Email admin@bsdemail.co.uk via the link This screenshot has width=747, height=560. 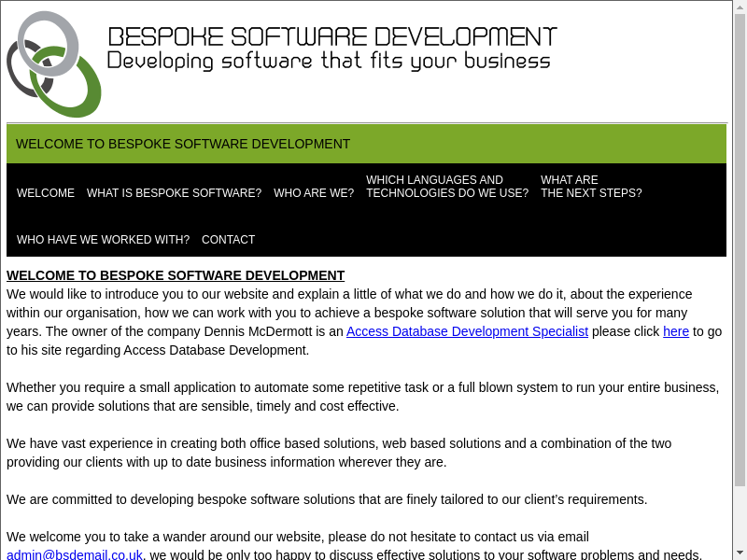(75, 554)
